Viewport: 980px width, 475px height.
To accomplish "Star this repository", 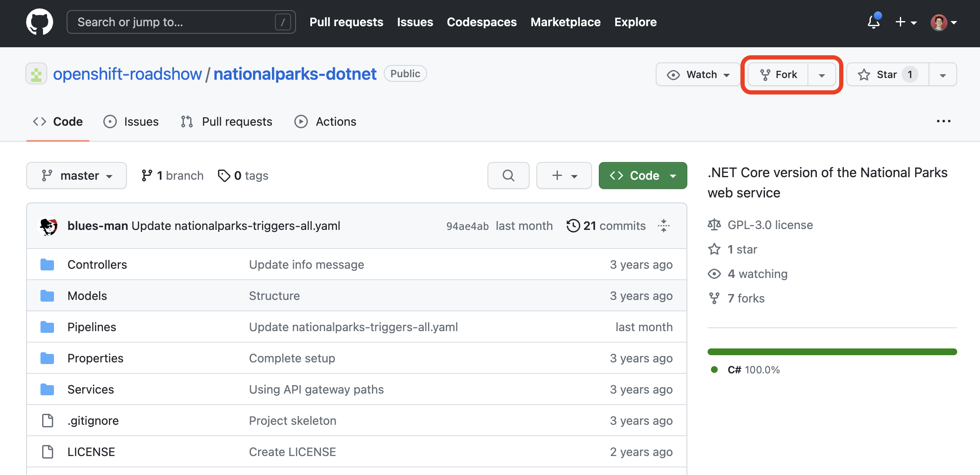I will [x=888, y=75].
